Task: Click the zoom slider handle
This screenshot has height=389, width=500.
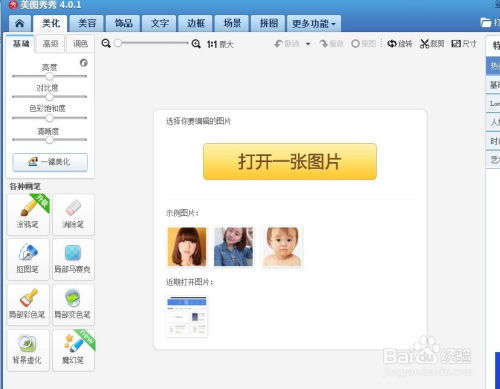Action: [118, 43]
